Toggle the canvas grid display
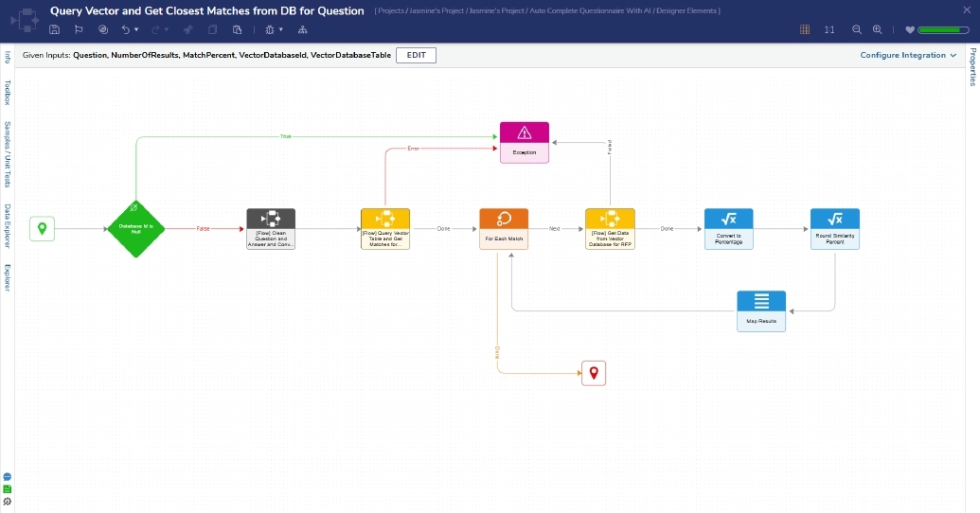The image size is (980, 513). pos(805,29)
